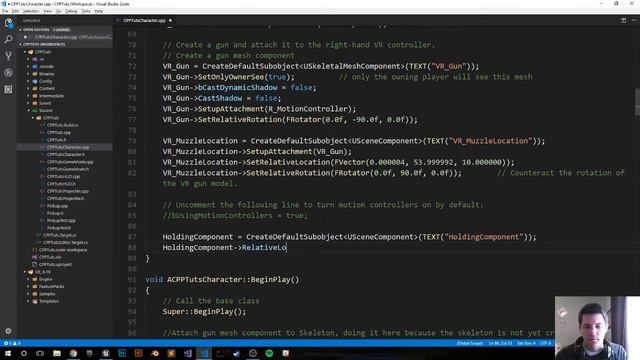Open the Help menu
The height and width of the screenshot is (360, 640).
coord(99,11)
